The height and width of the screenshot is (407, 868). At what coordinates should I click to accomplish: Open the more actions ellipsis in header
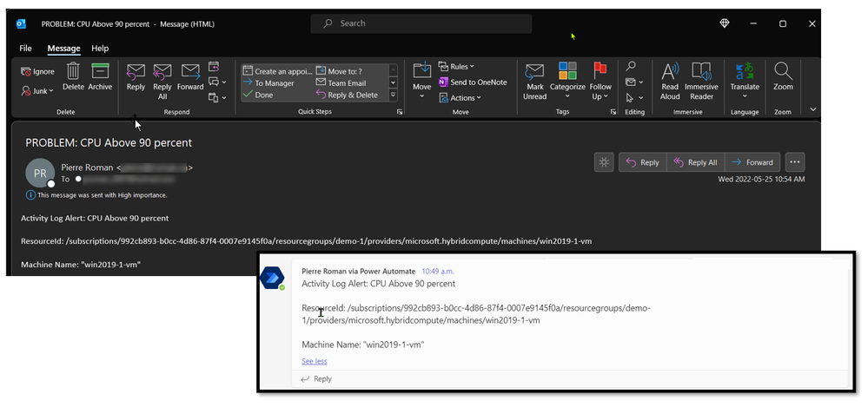(795, 162)
